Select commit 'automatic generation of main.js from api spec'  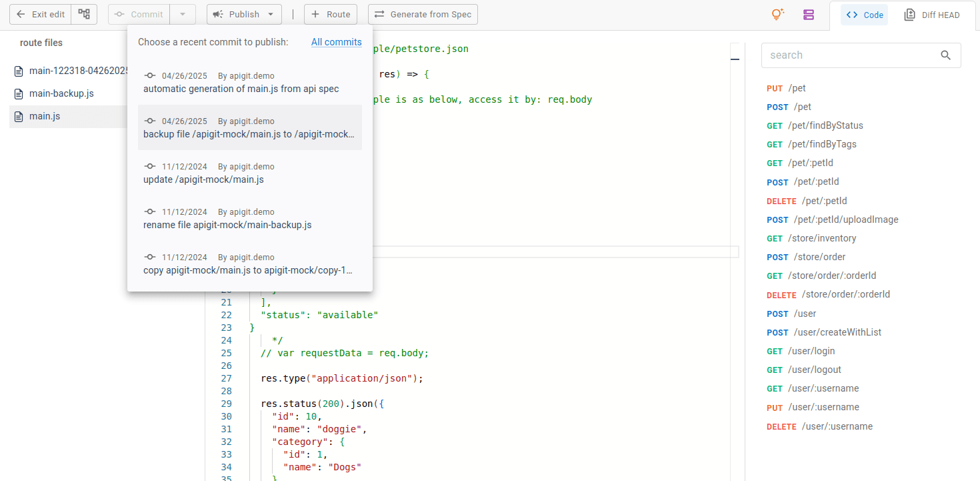coord(250,82)
